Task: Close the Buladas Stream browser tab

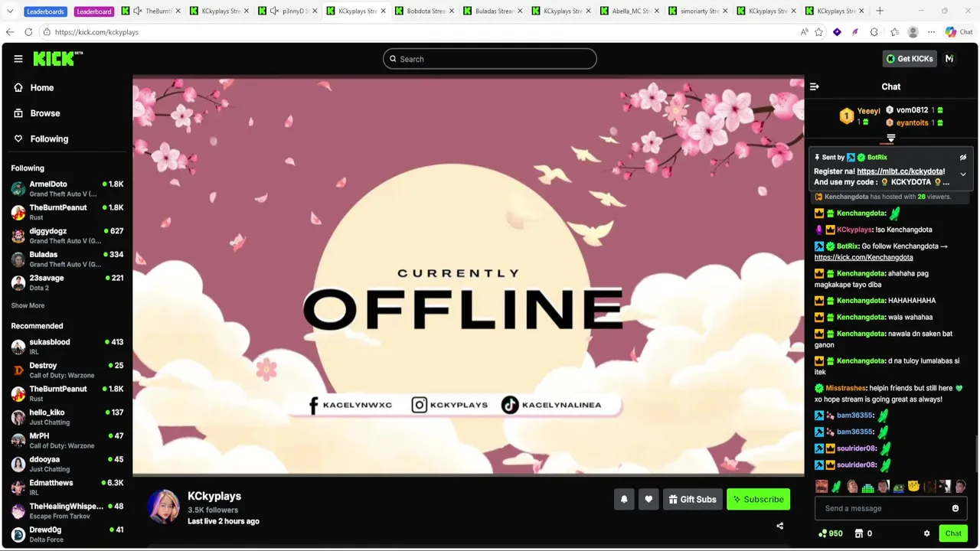Action: 520,11
